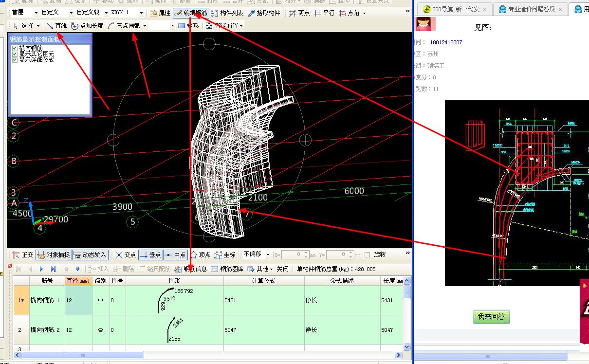Open the 智能布置 smart layout tool

coord(224,26)
